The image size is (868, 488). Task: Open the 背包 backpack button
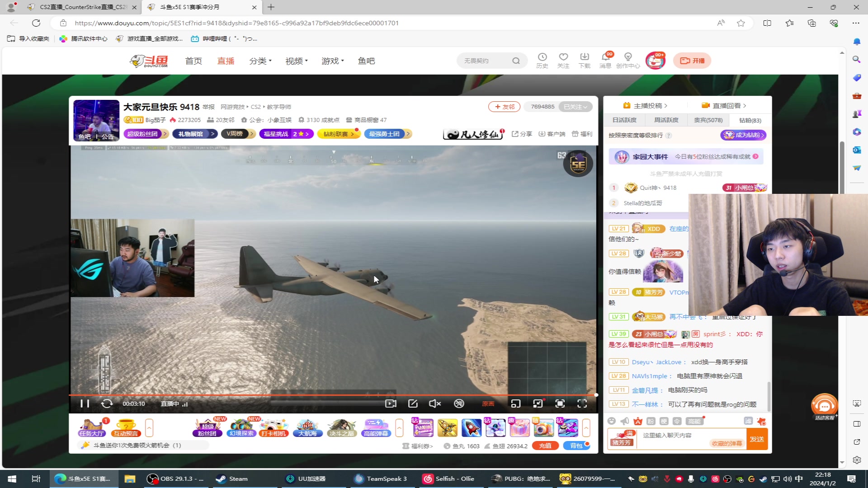coord(577,446)
